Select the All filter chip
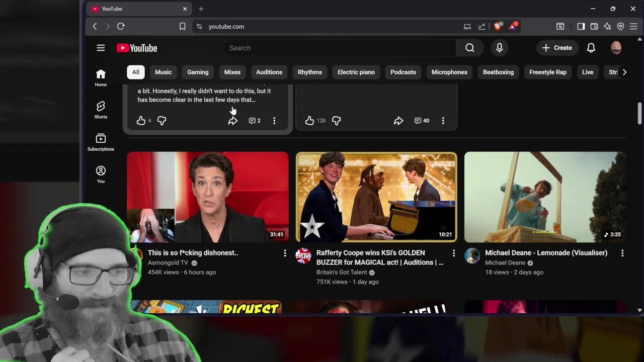 (136, 72)
